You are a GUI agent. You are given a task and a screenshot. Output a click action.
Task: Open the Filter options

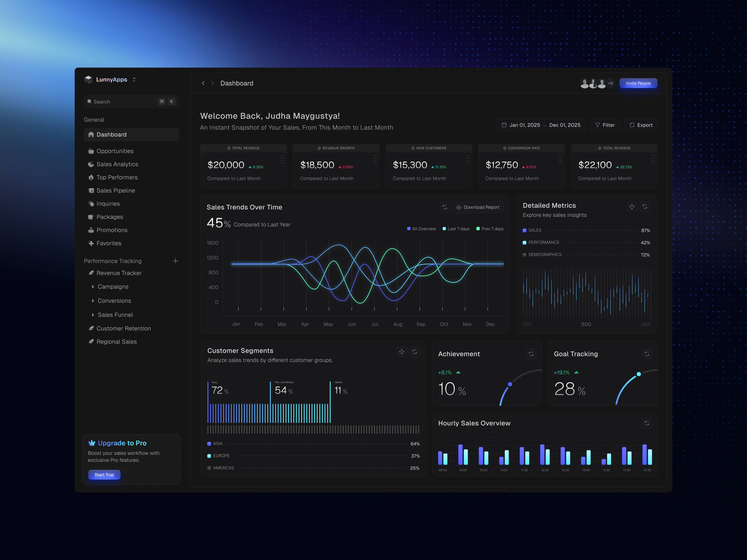605,125
